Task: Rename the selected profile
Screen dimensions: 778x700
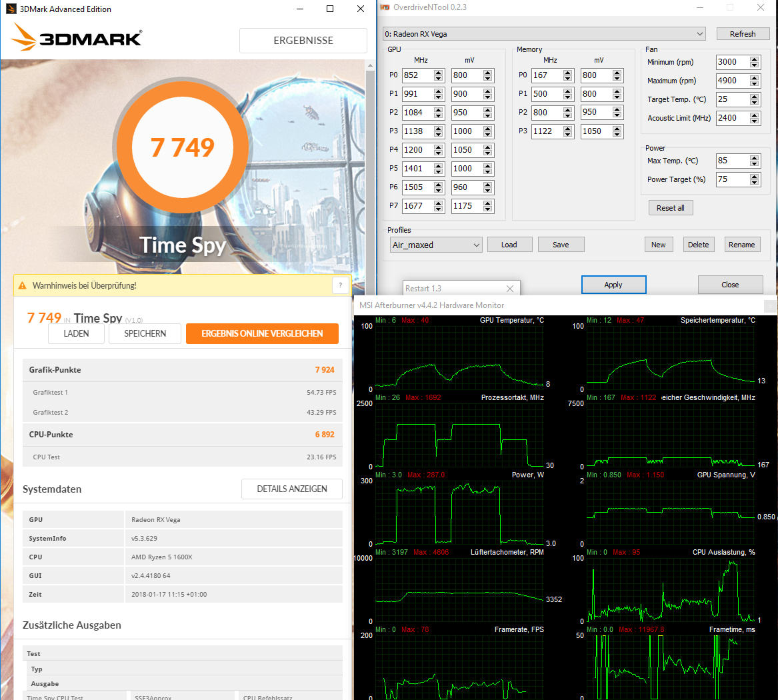Action: 742,245
